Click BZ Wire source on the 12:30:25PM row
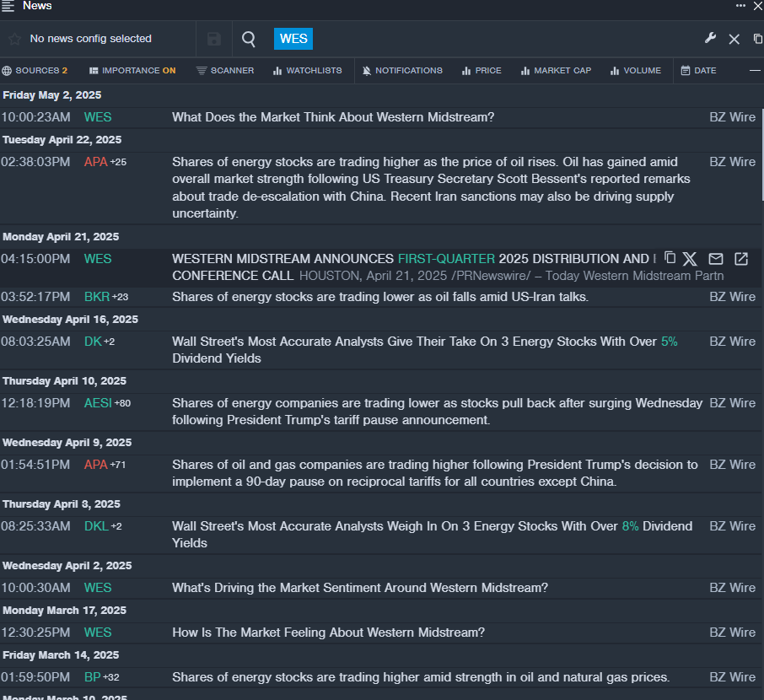The image size is (764, 700). [x=732, y=633]
